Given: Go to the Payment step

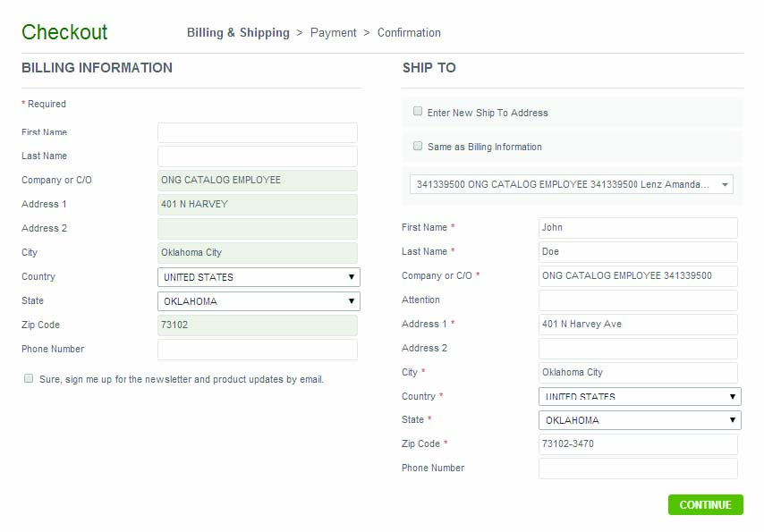Looking at the screenshot, I should pos(334,33).
